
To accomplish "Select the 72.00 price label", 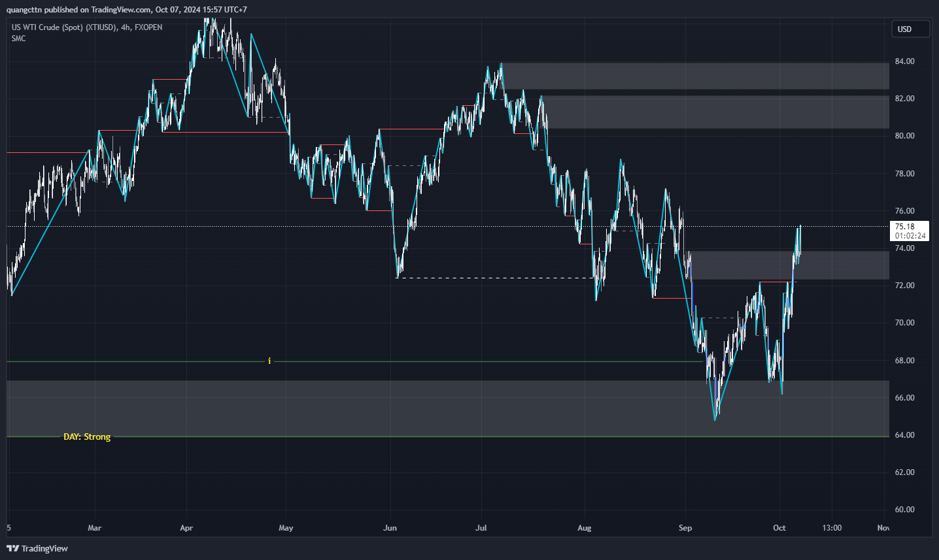I will 905,286.
